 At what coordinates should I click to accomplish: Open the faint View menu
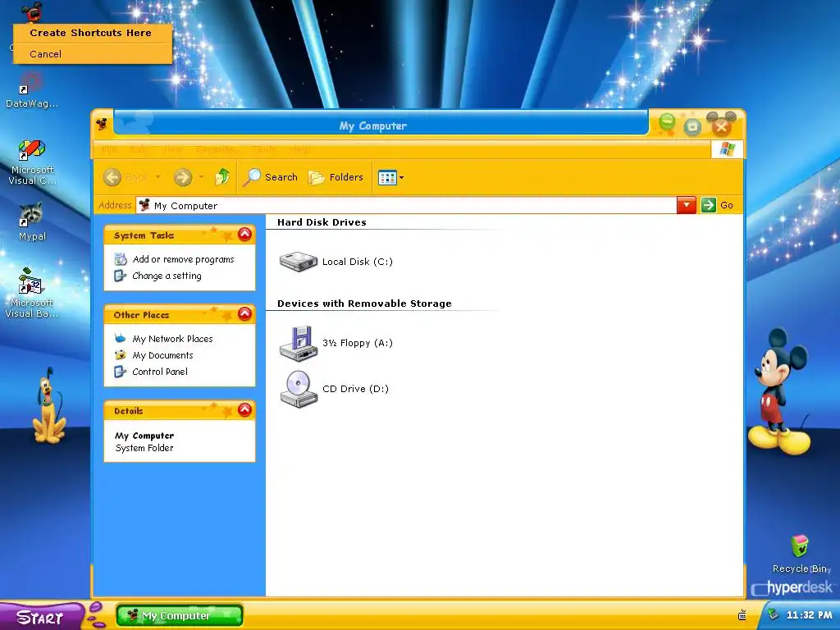173,149
